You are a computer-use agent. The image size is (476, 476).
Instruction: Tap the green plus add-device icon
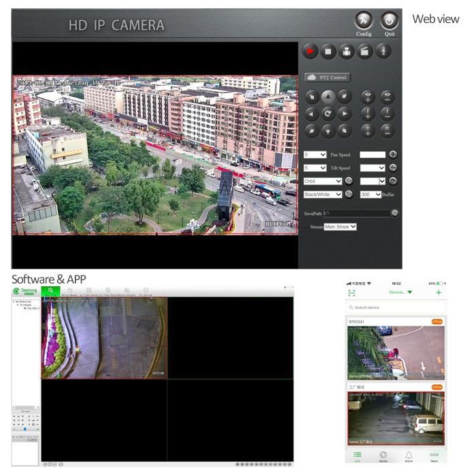tap(439, 292)
